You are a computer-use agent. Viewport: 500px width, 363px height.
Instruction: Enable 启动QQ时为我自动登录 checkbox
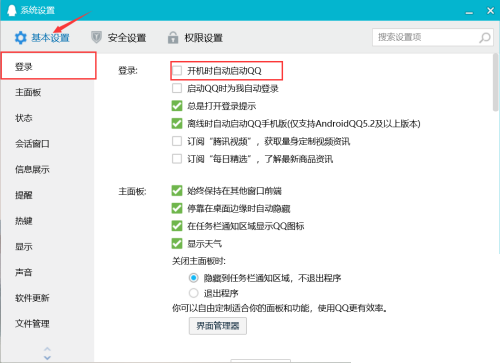click(x=177, y=88)
